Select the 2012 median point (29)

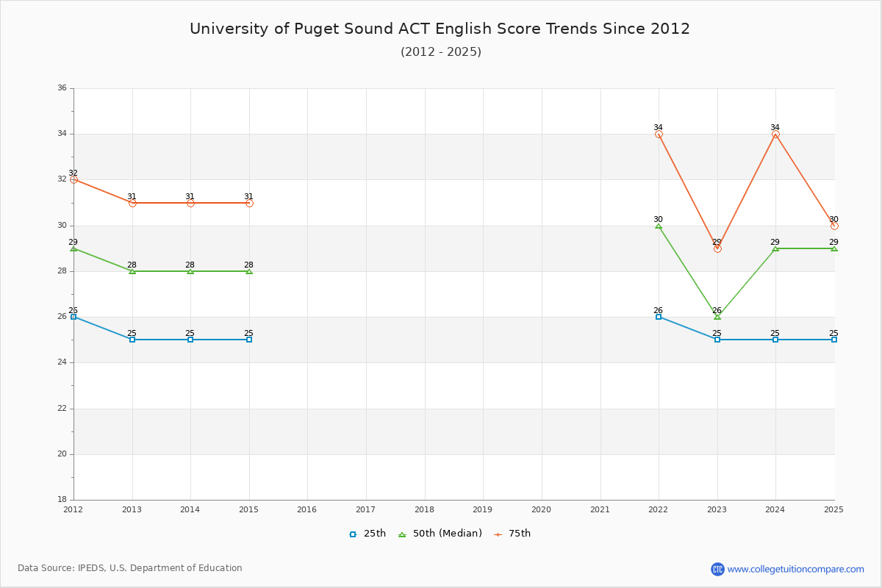click(x=73, y=248)
